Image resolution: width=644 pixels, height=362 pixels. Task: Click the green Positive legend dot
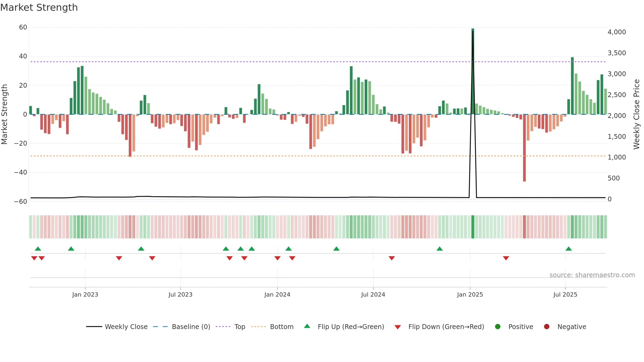click(498, 327)
